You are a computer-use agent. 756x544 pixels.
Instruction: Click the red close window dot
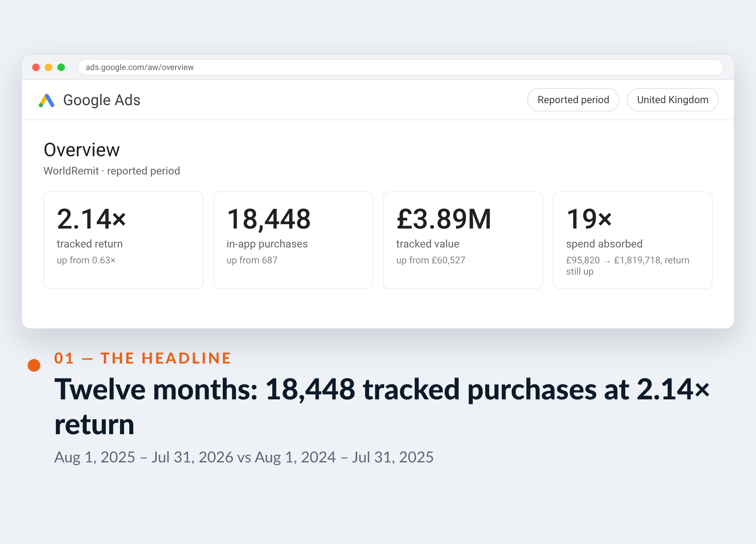tap(36, 67)
